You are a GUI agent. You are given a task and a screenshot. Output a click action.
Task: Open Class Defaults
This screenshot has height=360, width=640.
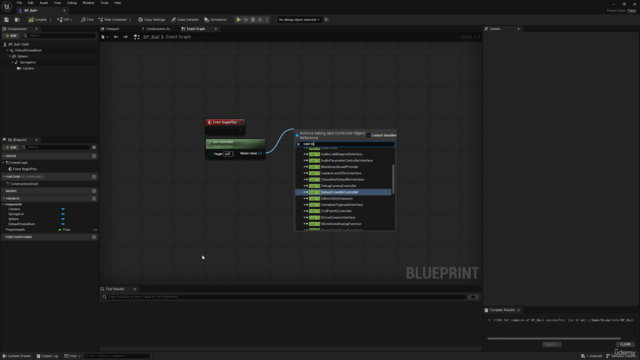[x=185, y=20]
